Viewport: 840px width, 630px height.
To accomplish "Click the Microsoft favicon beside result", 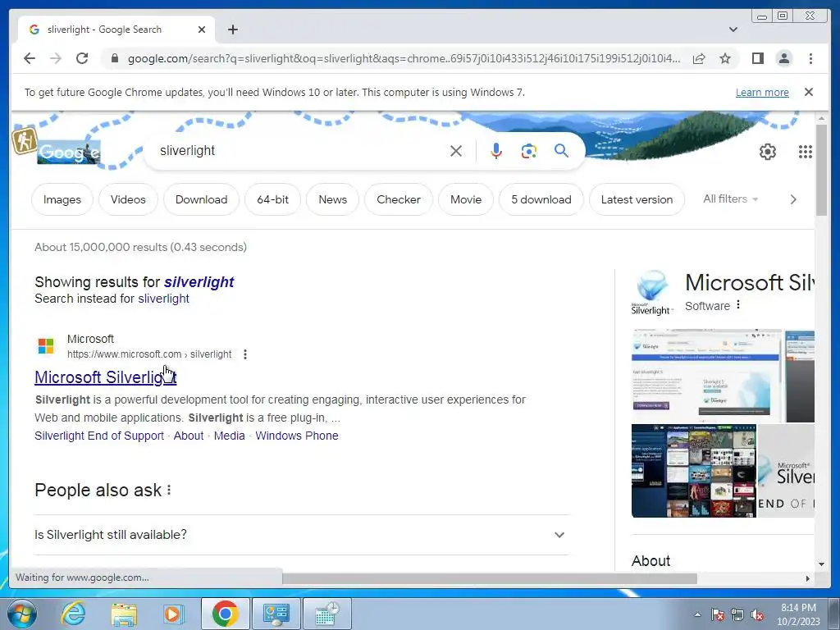I will coord(46,346).
